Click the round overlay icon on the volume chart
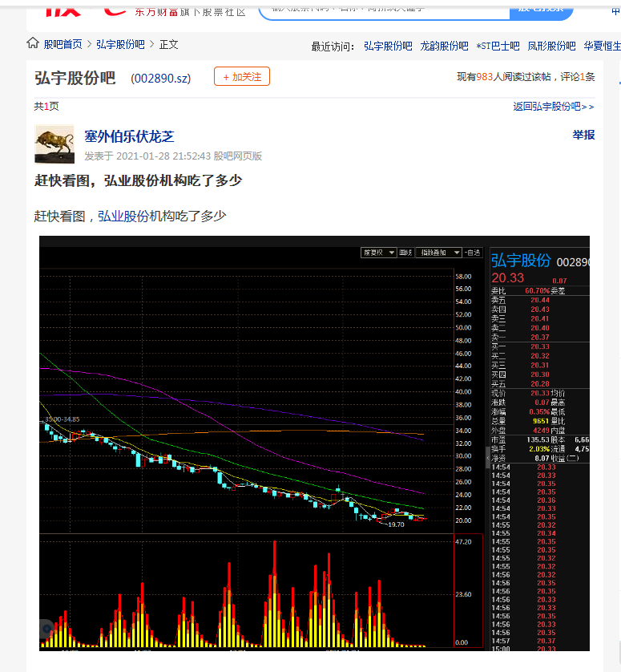The width and height of the screenshot is (621, 672). (x=46, y=629)
